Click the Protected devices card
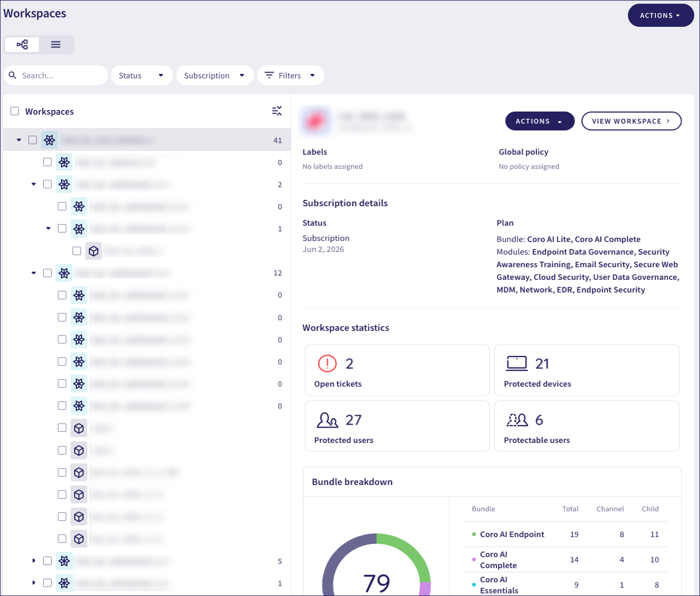This screenshot has height=596, width=700. (587, 370)
